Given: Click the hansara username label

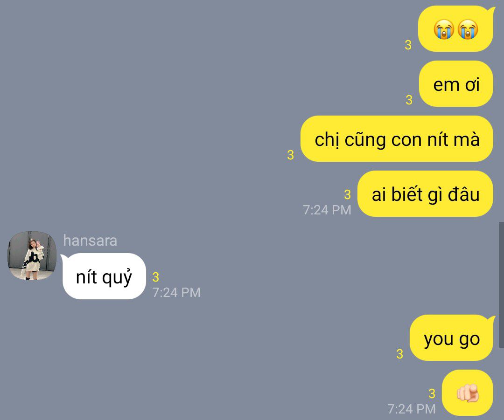Looking at the screenshot, I should (90, 241).
